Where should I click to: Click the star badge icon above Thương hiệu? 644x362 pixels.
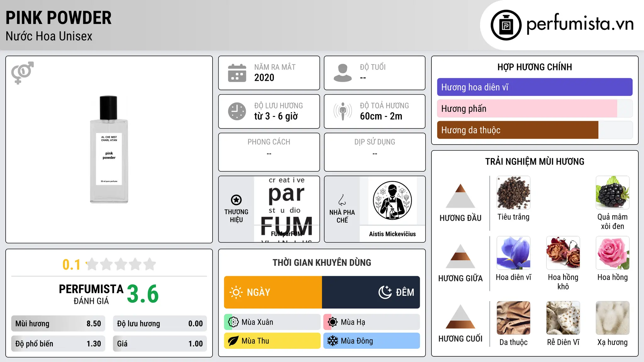(x=236, y=200)
